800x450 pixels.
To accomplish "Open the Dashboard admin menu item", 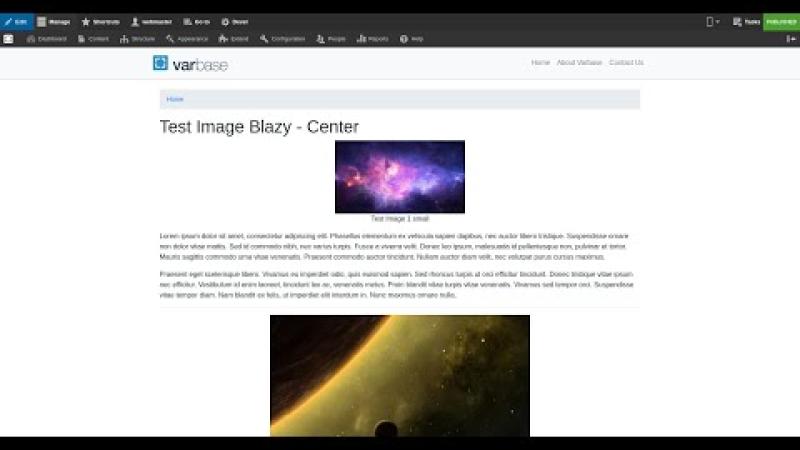I will pos(46,39).
